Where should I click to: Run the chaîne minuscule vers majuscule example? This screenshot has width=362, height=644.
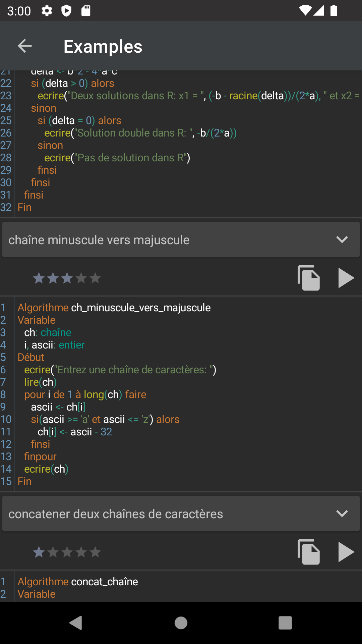(346, 278)
